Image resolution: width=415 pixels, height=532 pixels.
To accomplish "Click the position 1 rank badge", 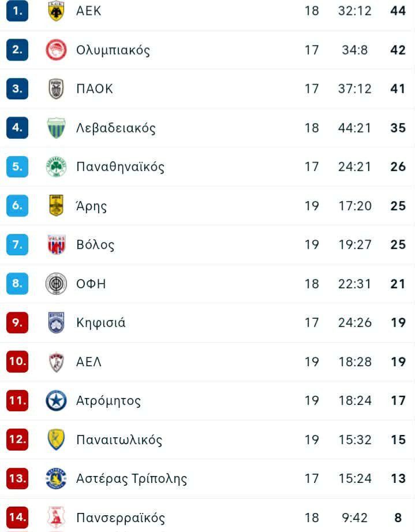I will click(x=17, y=11).
